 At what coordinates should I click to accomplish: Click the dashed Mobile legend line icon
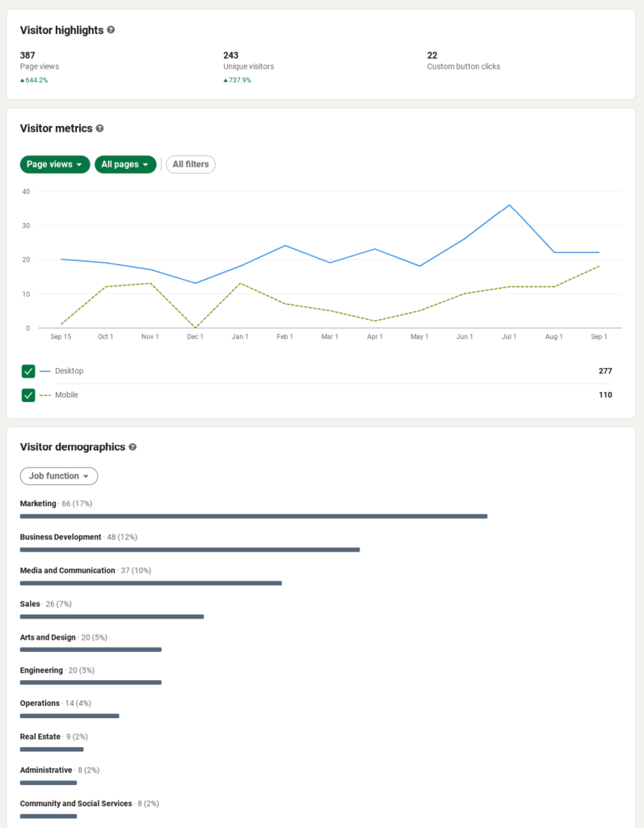[x=45, y=395]
